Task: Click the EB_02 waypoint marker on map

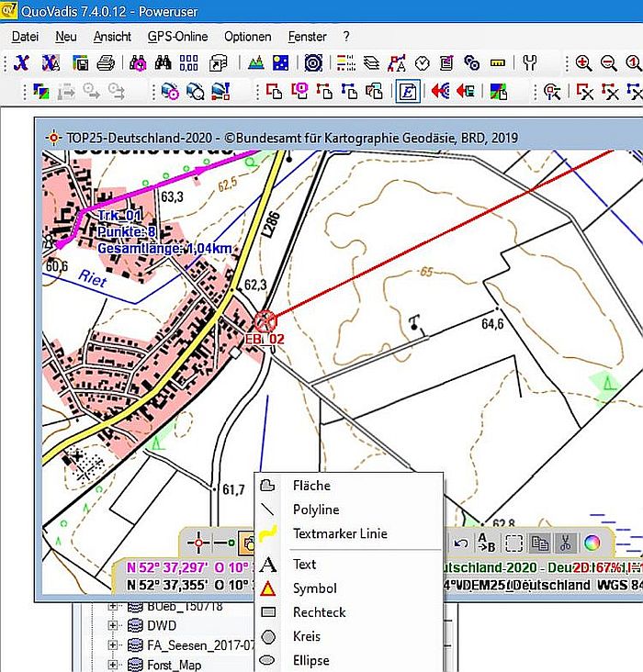Action: click(265, 320)
